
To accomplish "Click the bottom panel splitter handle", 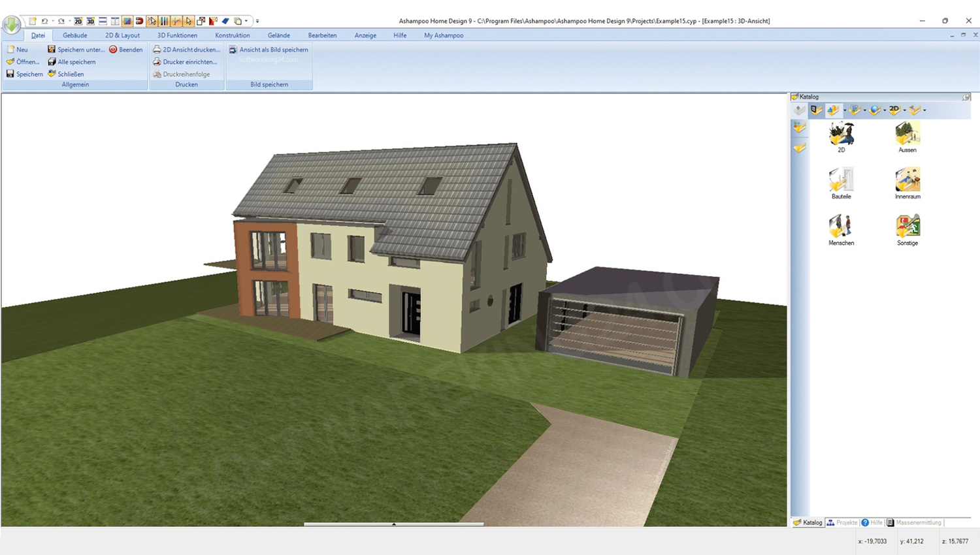I will tap(393, 524).
